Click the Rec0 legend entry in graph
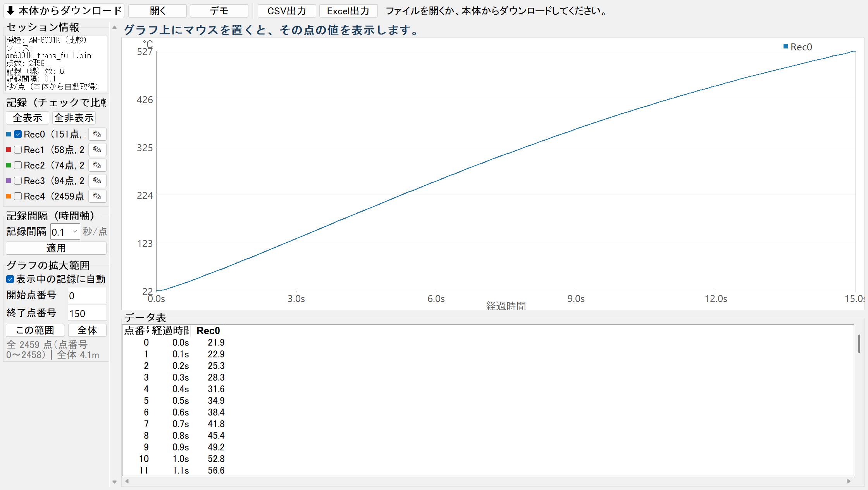868x490 pixels. (798, 47)
